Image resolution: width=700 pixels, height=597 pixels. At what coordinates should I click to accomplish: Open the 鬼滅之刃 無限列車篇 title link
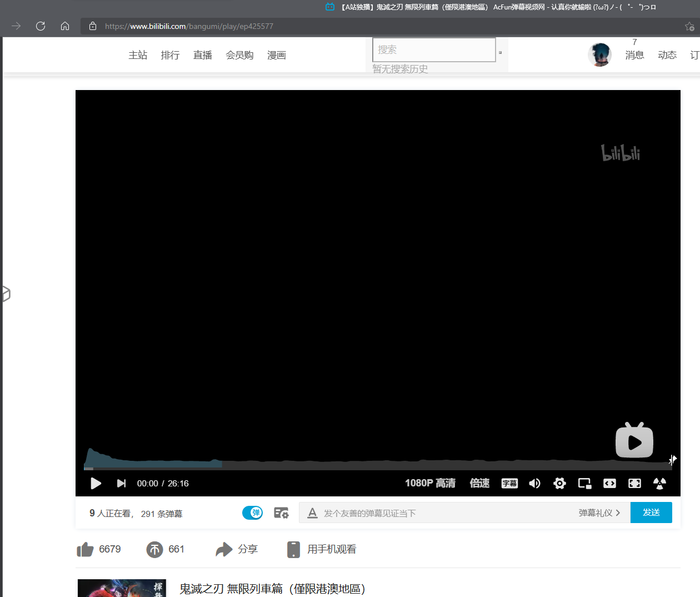pos(272,589)
